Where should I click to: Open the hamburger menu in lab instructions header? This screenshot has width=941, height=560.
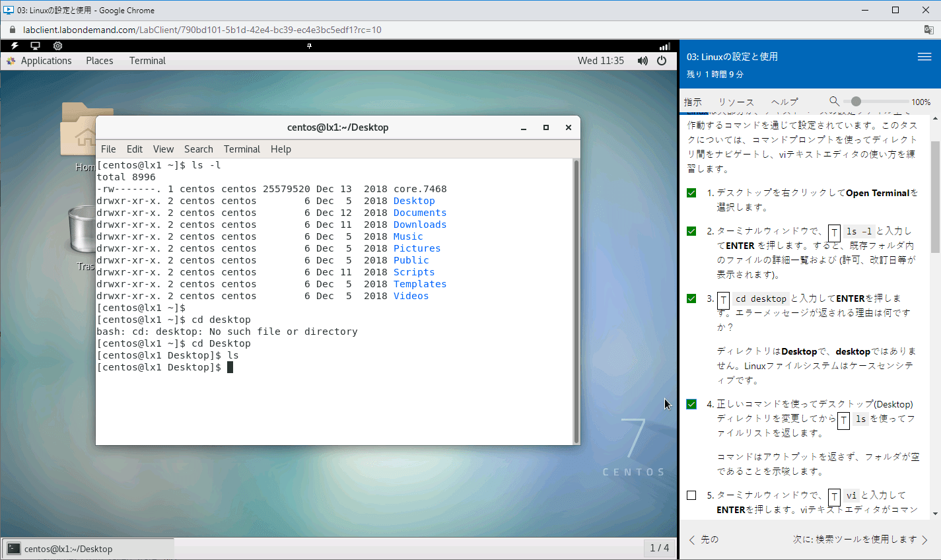[924, 57]
